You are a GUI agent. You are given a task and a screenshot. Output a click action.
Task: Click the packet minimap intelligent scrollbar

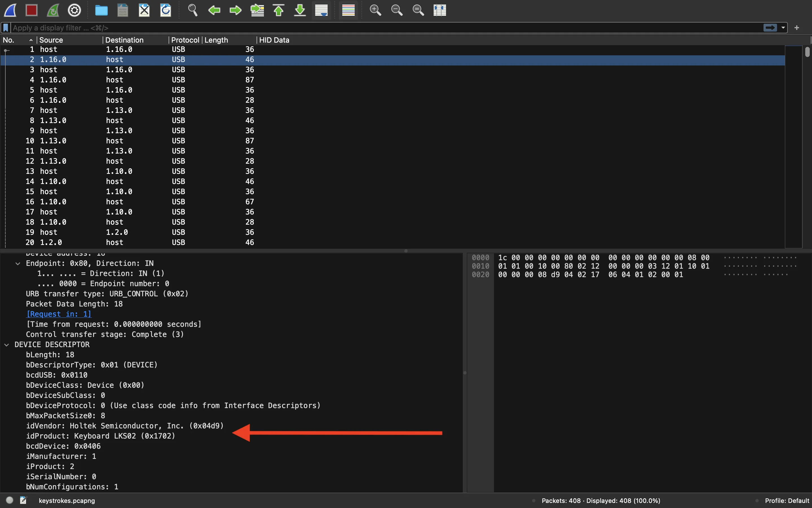(x=794, y=147)
